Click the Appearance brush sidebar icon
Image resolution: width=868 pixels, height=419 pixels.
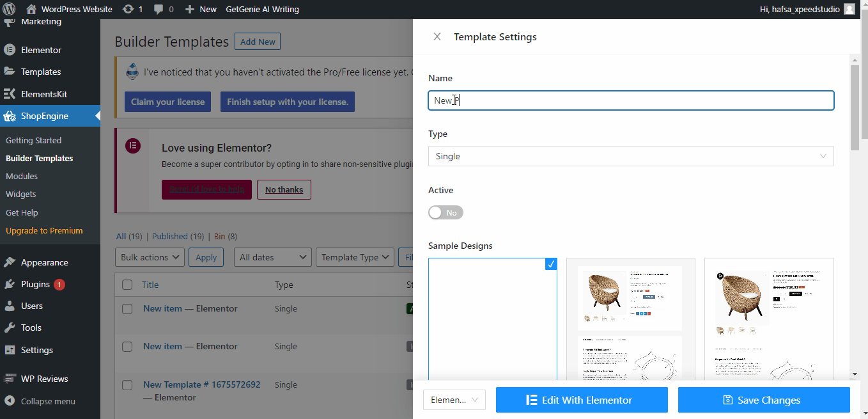pos(10,262)
